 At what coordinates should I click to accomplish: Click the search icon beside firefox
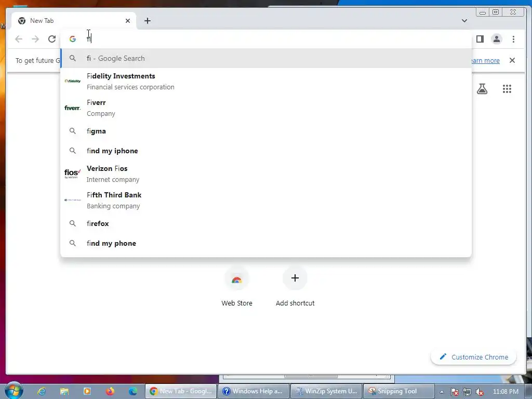point(73,223)
